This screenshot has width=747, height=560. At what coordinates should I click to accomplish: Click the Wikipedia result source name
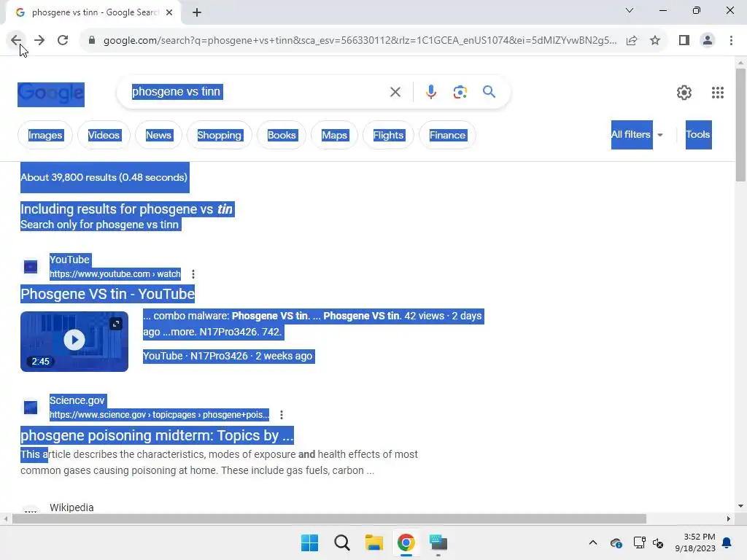(x=72, y=507)
